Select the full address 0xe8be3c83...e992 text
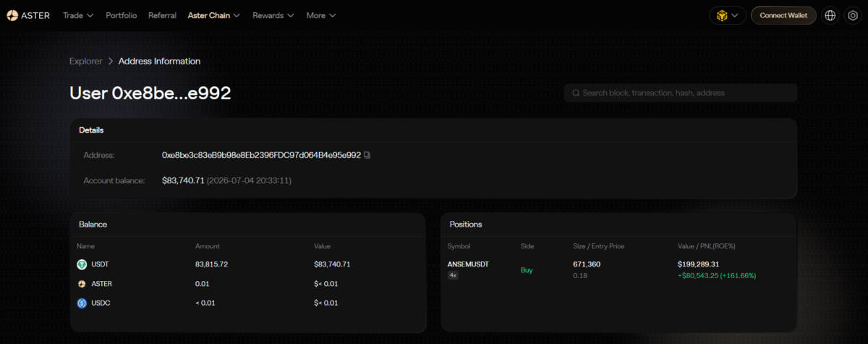Viewport: 868px width, 344px height. (x=261, y=155)
